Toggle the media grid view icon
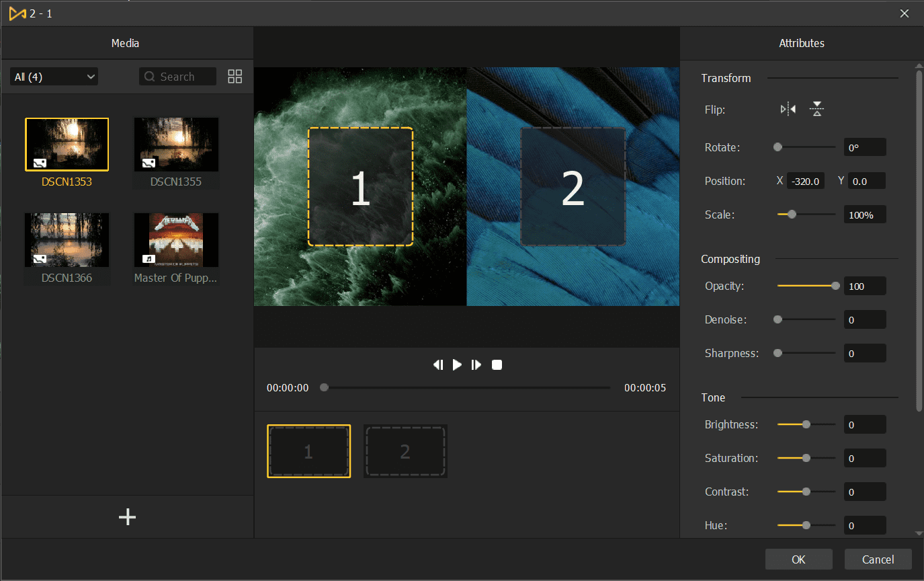Image resolution: width=924 pixels, height=581 pixels. (x=235, y=77)
